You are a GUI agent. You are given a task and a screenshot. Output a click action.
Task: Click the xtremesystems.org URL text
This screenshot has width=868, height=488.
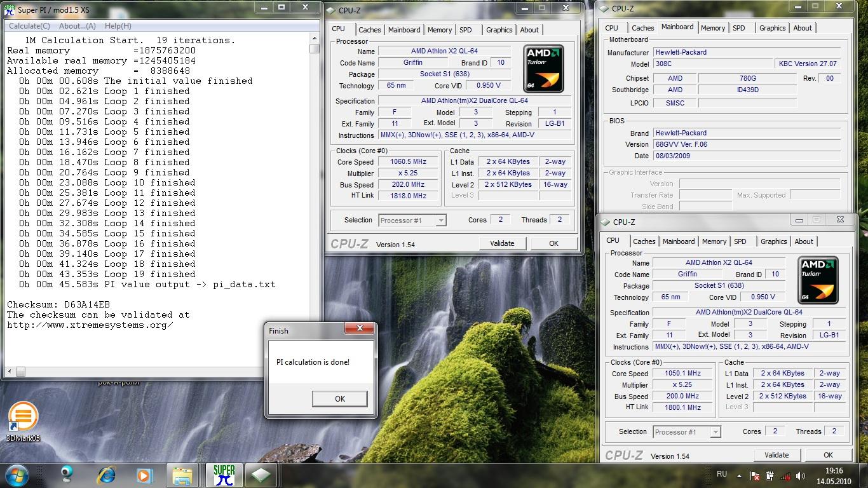coord(90,325)
